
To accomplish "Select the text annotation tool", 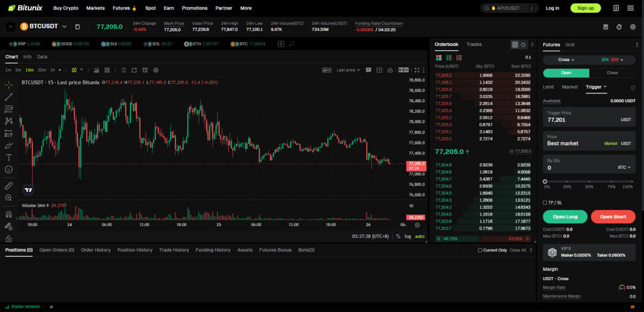I will tap(9, 157).
